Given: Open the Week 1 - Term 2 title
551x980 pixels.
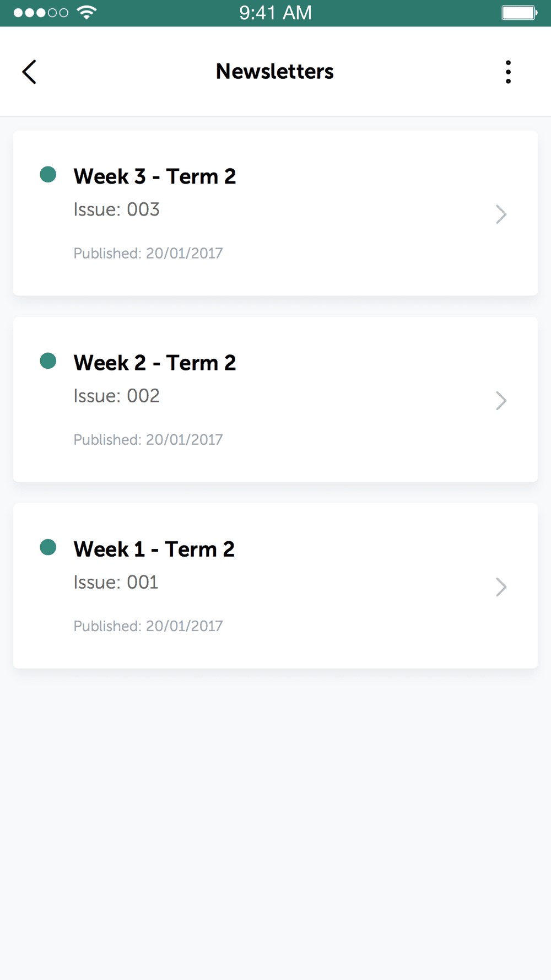Looking at the screenshot, I should click(x=154, y=549).
